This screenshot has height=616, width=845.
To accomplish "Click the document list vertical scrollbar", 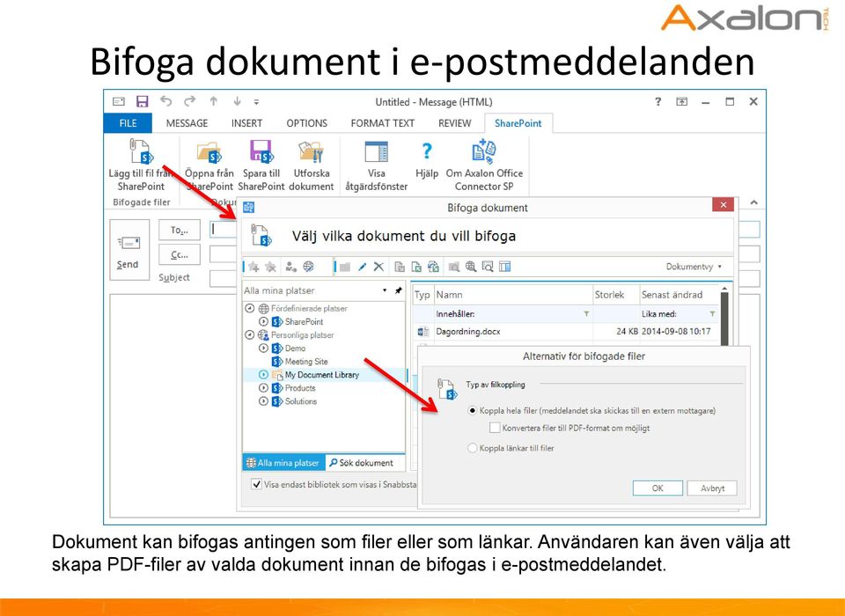I will [724, 318].
